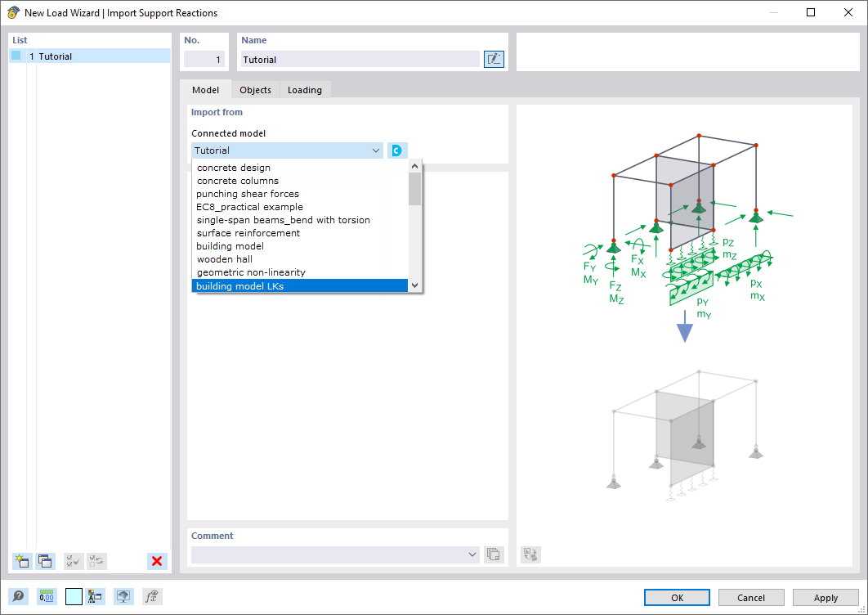Image resolution: width=868 pixels, height=615 pixels.
Task: Create a new load wizard item icon
Action: [22, 561]
